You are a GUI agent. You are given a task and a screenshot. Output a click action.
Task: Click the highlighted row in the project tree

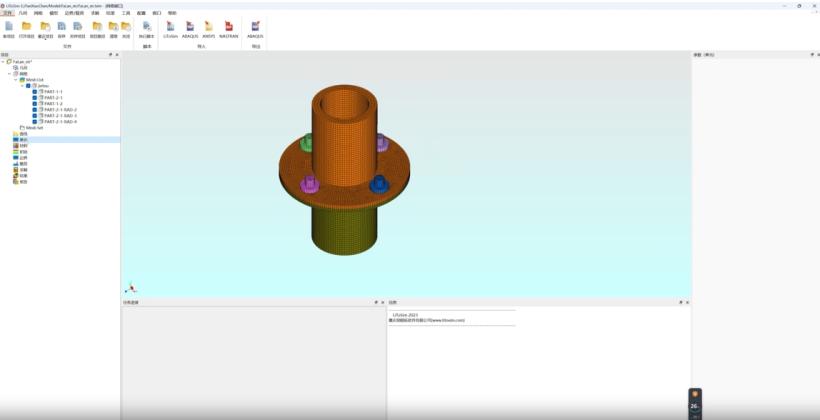60,140
